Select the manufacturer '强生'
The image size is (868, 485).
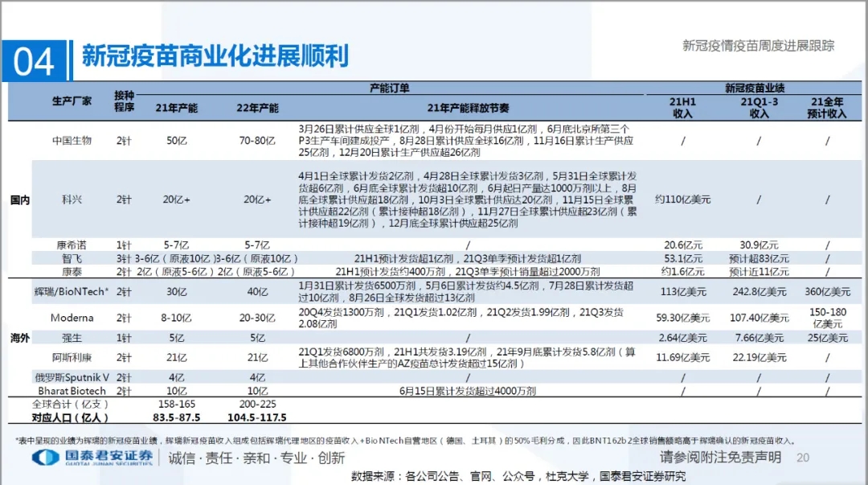(72, 338)
